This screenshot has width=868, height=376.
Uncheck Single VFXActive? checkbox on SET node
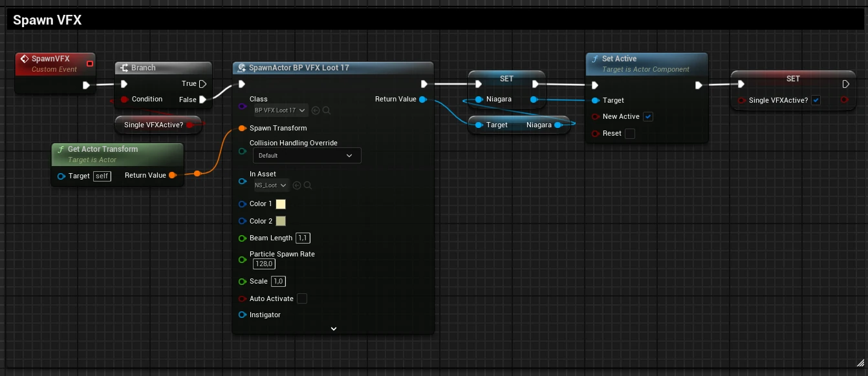pyautogui.click(x=816, y=100)
